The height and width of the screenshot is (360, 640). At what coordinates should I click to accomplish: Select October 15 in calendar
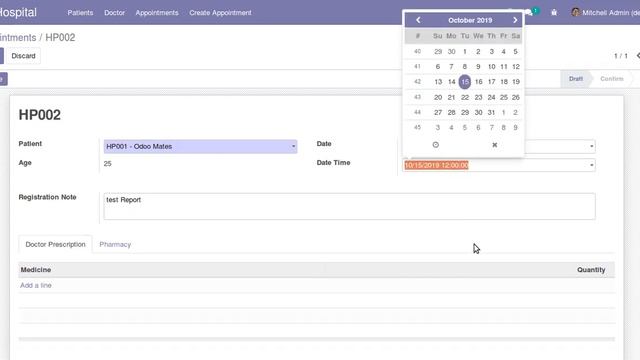464,82
